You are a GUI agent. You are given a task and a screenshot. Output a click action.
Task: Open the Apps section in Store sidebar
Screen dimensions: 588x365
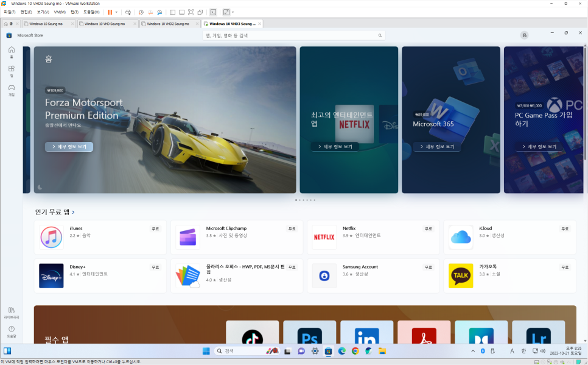tap(12, 71)
